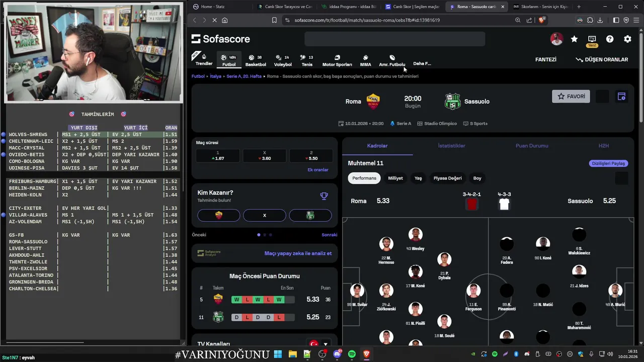Switch to Home - Statz browser tab
The width and height of the screenshot is (644, 362).
pyautogui.click(x=220, y=7)
